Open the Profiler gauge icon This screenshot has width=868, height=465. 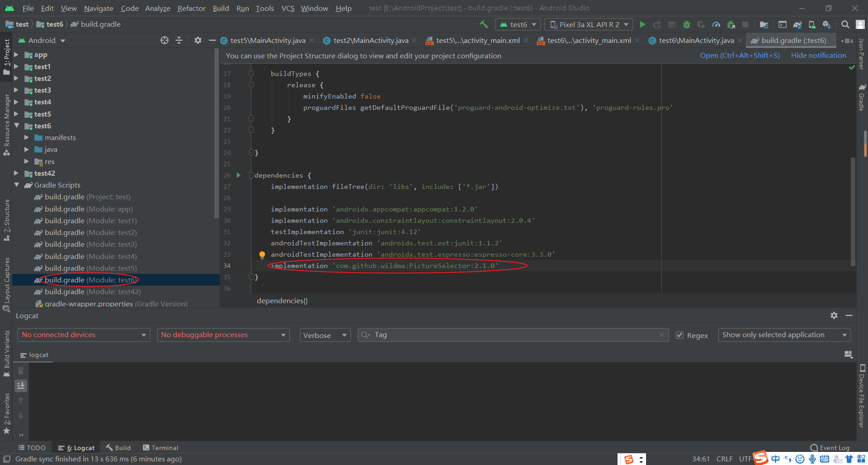pyautogui.click(x=716, y=24)
